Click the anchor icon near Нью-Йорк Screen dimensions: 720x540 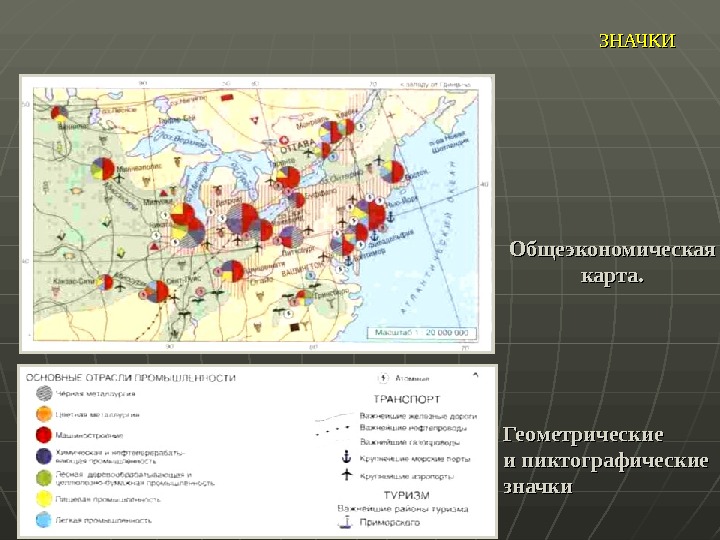[391, 216]
